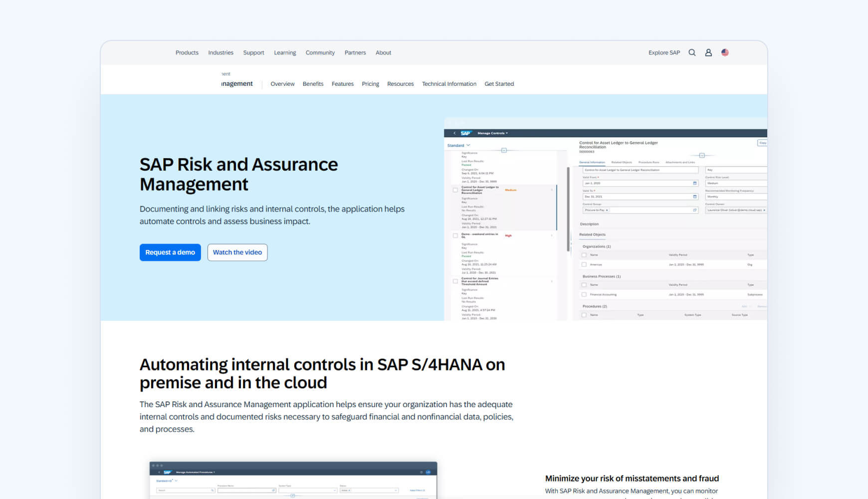Select Attachments and Links tab in control detail
868x499 pixels.
pos(680,162)
